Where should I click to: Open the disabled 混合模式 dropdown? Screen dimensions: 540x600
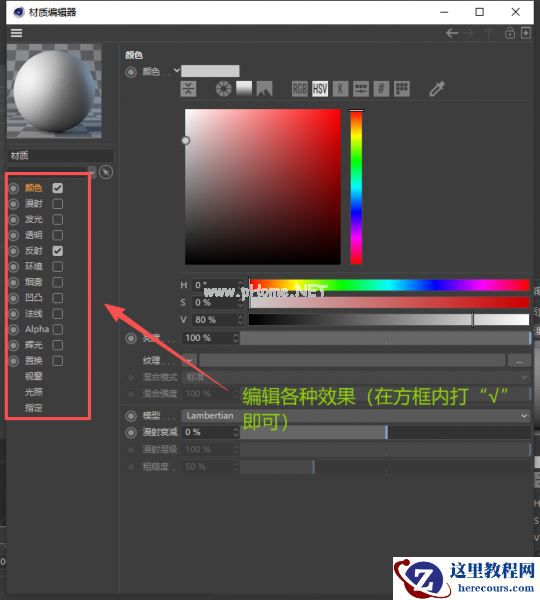point(356,377)
